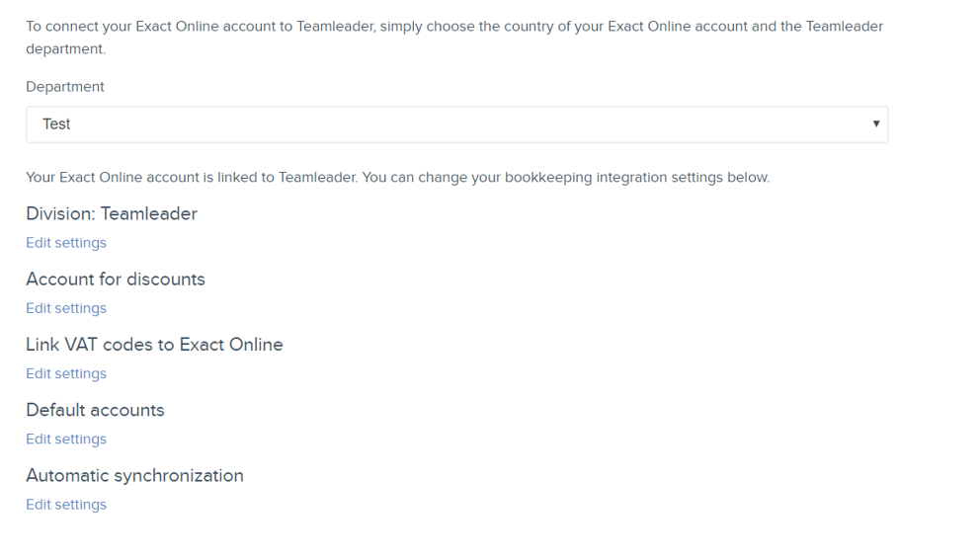Image resolution: width=980 pixels, height=560 pixels.
Task: Click the 'To connect your Exact Online account' line
Action: tap(454, 27)
